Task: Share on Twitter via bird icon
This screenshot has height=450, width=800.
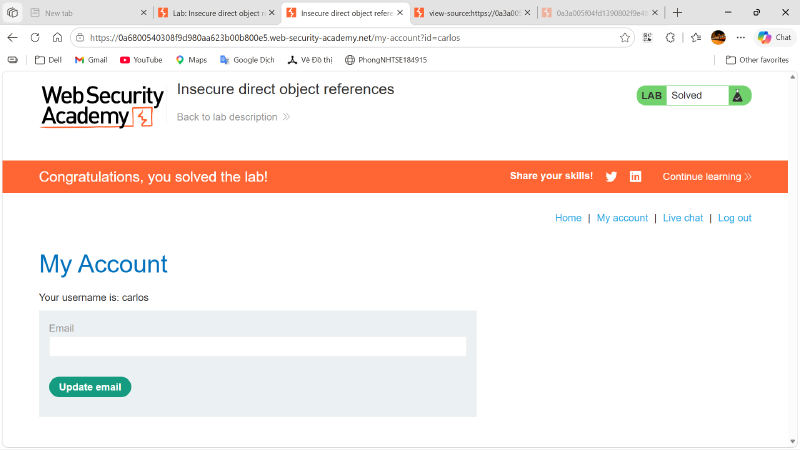Action: coord(611,177)
